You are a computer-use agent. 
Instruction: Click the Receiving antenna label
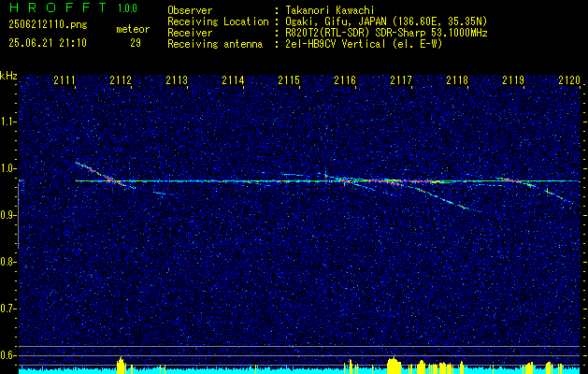215,44
